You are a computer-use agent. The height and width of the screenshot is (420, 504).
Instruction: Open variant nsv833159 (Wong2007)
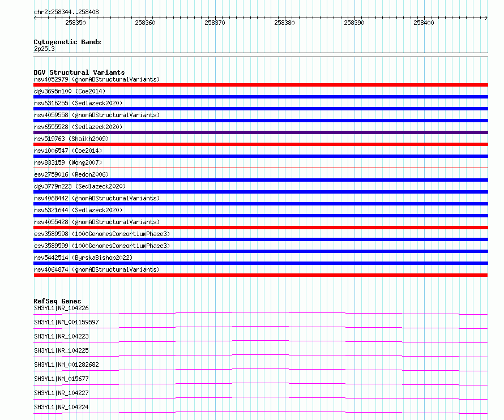pyautogui.click(x=68, y=162)
